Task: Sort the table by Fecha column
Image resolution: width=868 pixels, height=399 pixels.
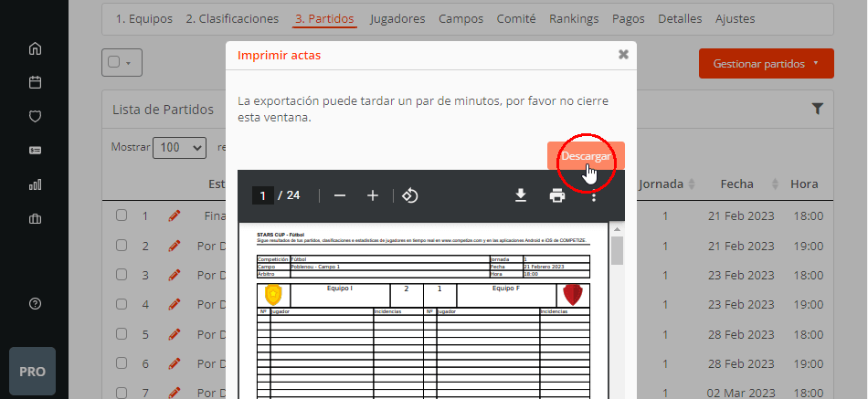Action: coord(749,184)
